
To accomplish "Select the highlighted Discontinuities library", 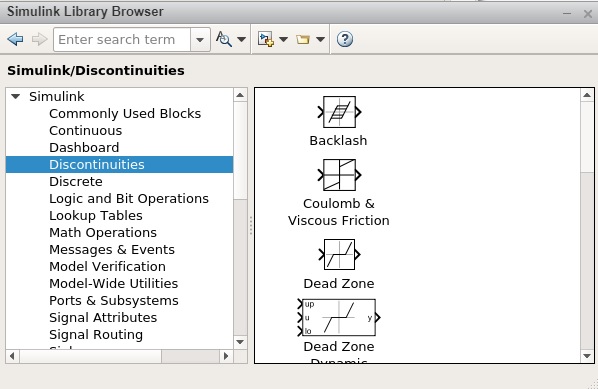I will 119,165.
